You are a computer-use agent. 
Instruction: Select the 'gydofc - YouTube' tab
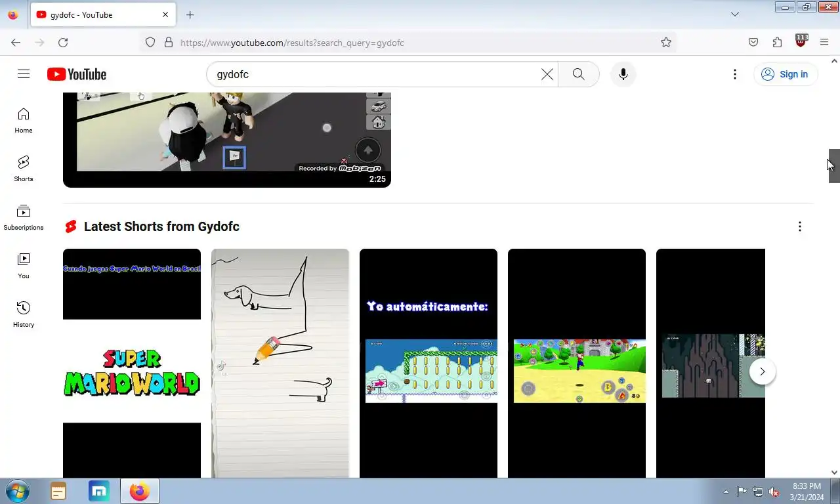pos(103,14)
